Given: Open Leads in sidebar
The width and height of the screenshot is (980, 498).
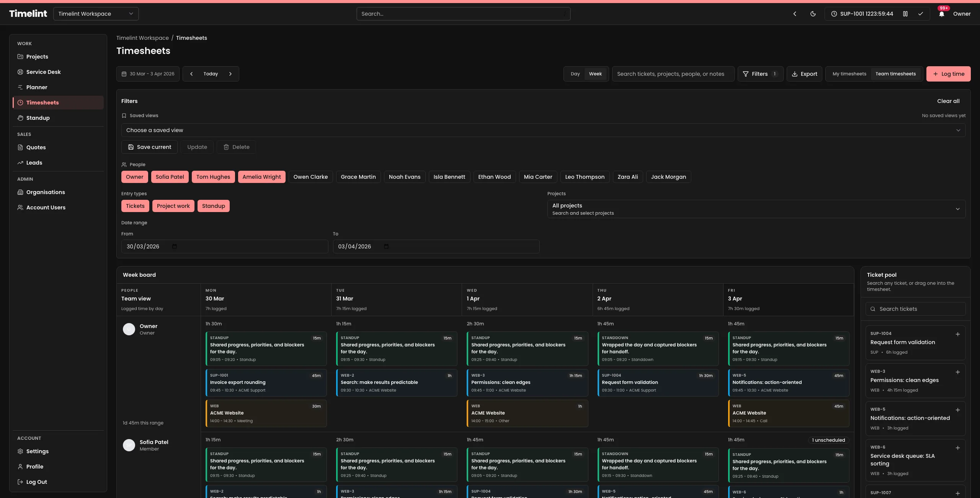Looking at the screenshot, I should pyautogui.click(x=58, y=163).
